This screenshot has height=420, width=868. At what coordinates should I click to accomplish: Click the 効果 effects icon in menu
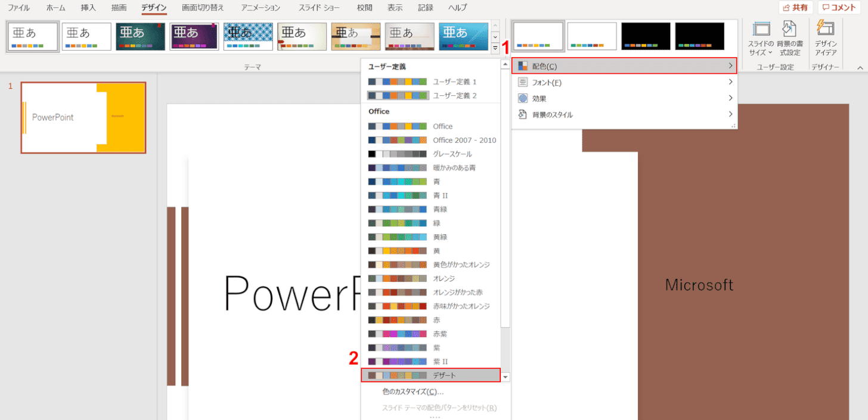coord(523,98)
